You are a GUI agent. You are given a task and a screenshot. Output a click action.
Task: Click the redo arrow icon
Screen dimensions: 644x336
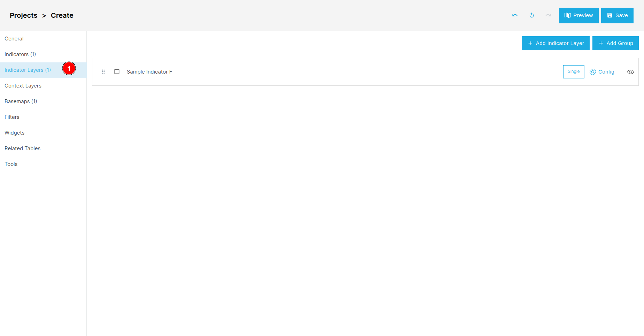[x=548, y=15]
